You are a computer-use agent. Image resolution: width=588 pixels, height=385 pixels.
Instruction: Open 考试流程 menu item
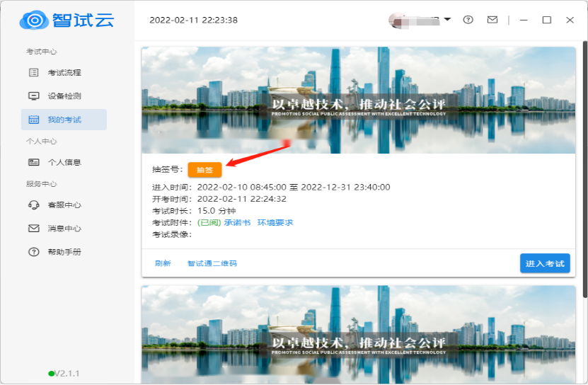pos(64,73)
